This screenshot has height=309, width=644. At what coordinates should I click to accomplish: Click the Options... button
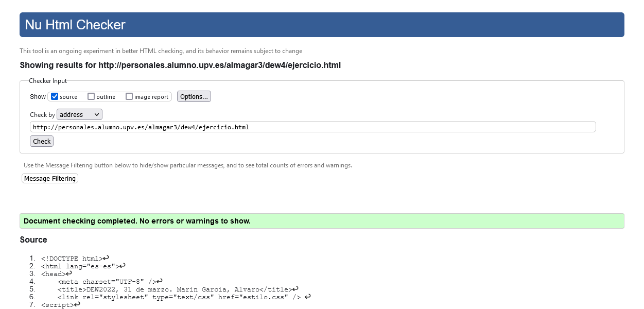click(x=194, y=96)
